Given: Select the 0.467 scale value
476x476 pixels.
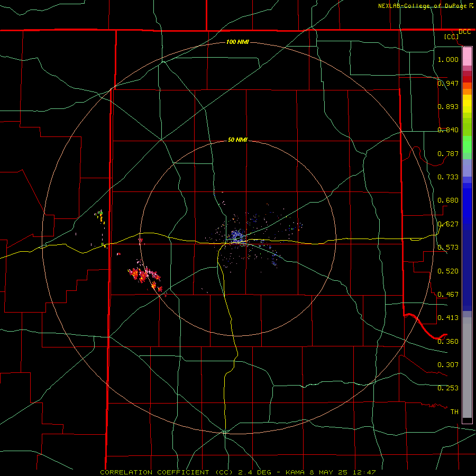Looking at the screenshot, I should click(x=448, y=294).
